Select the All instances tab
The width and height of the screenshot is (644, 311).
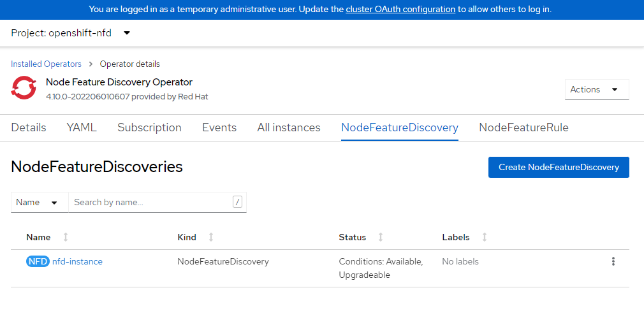click(288, 127)
